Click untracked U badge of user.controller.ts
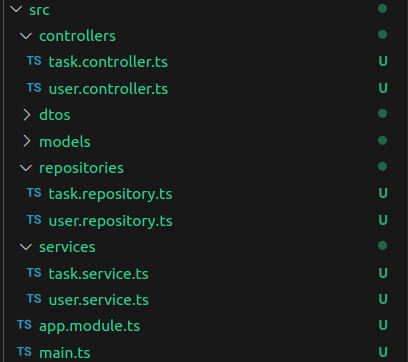Viewport: 408px width, 362px height. 383,88
